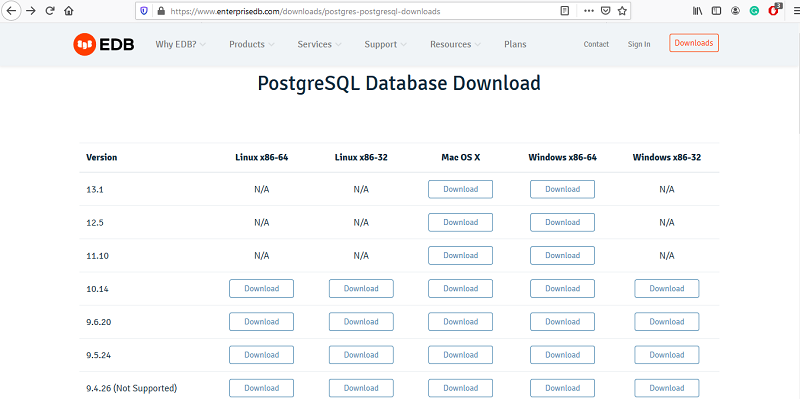Expand the Services menu

pyautogui.click(x=319, y=44)
